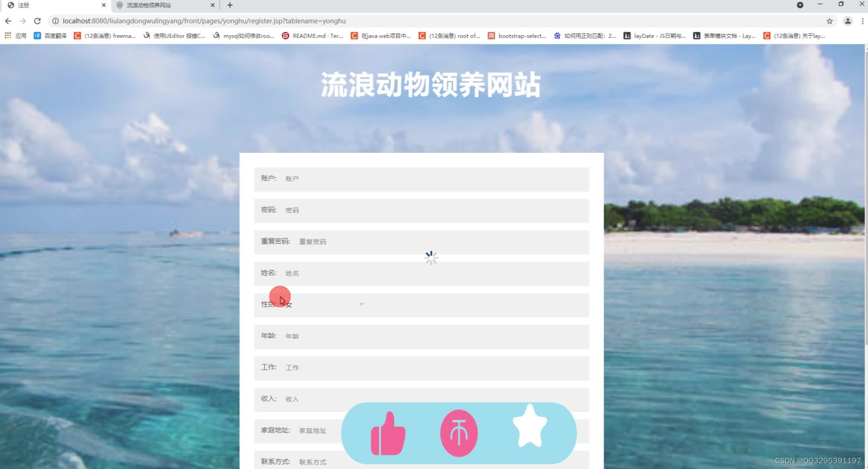Open the 性别 dropdown
This screenshot has width=868, height=469.
pyautogui.click(x=325, y=304)
